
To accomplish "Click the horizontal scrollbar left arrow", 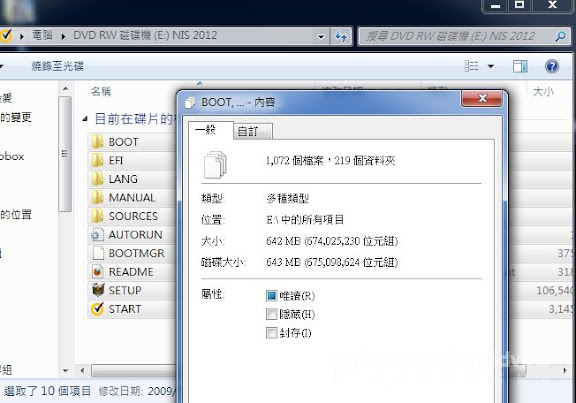I will (82, 371).
